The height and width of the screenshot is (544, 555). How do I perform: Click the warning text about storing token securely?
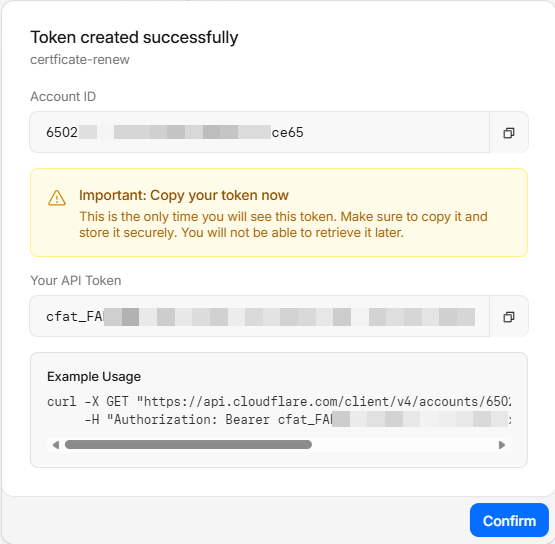coord(283,224)
